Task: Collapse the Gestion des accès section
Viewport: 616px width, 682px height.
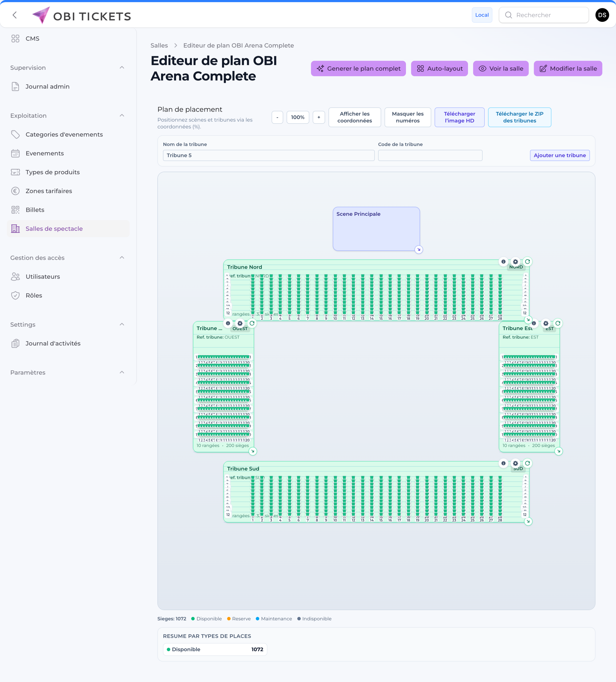Action: coord(122,257)
